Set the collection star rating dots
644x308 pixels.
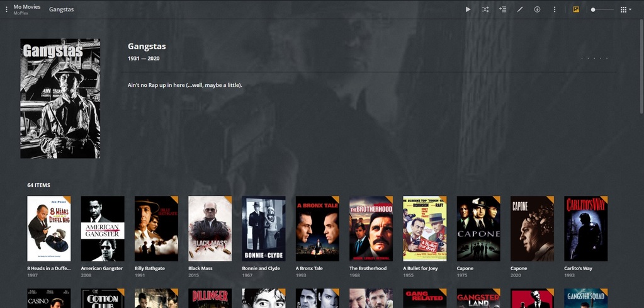tap(594, 59)
